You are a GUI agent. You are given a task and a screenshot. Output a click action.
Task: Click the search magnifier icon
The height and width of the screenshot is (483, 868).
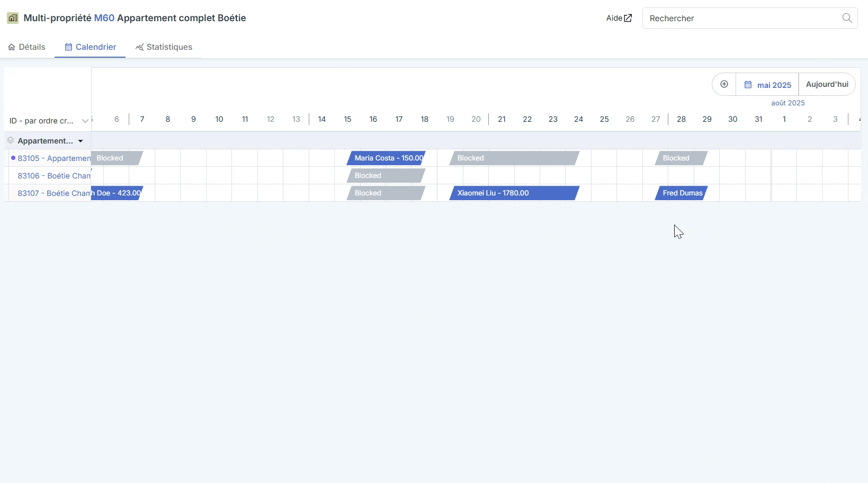click(847, 18)
